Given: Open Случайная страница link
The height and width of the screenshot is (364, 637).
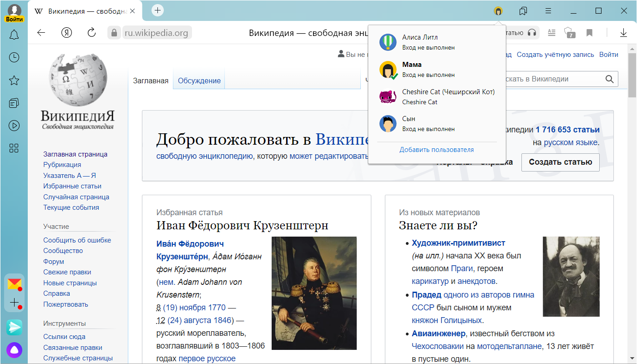Looking at the screenshot, I should (x=76, y=197).
